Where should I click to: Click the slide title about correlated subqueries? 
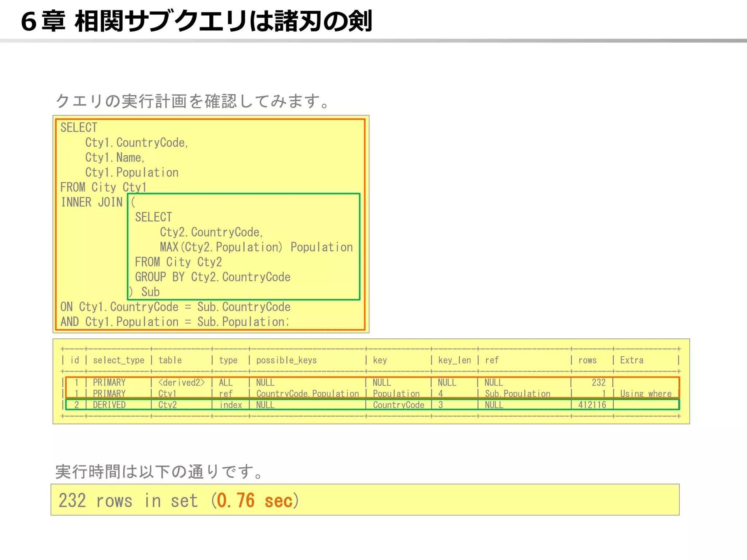[x=196, y=21]
